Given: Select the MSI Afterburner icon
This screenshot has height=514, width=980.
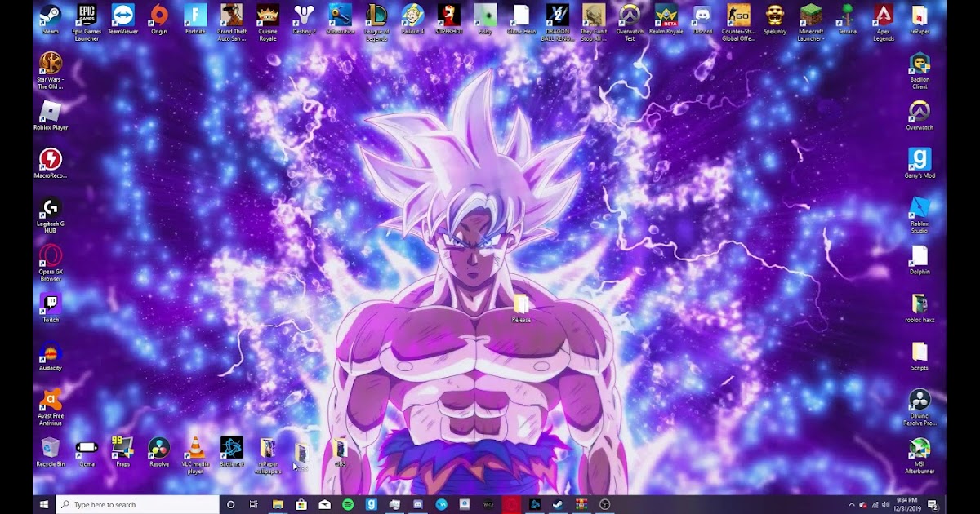Looking at the screenshot, I should 920,455.
